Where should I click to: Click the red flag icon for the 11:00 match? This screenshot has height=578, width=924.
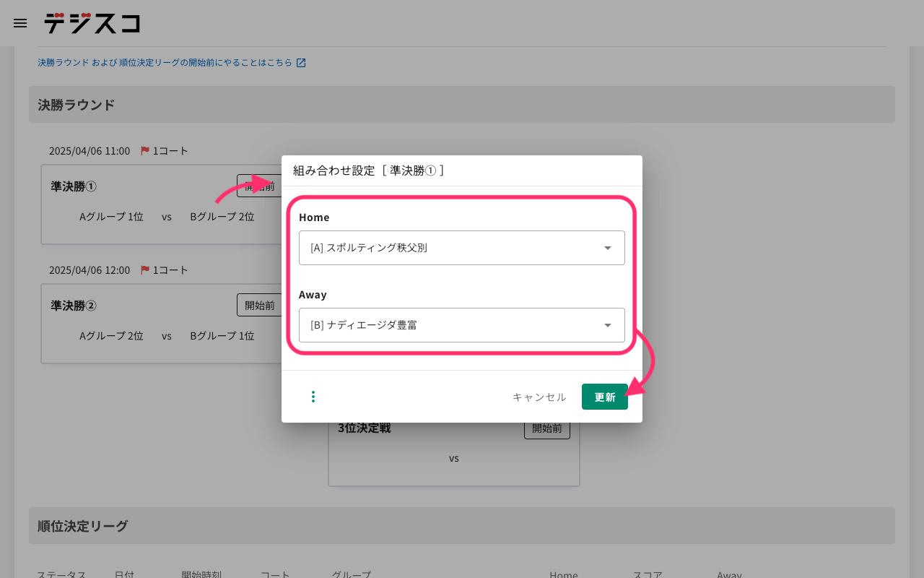[145, 151]
